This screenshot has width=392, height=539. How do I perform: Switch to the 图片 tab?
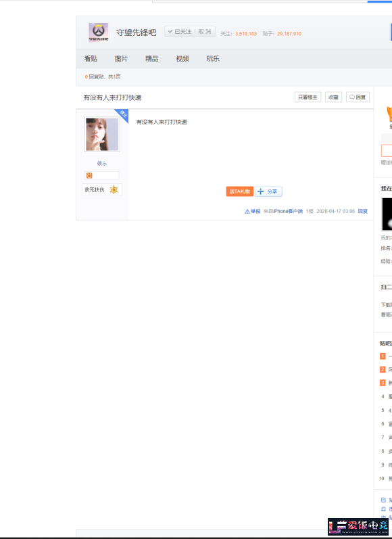pos(121,58)
